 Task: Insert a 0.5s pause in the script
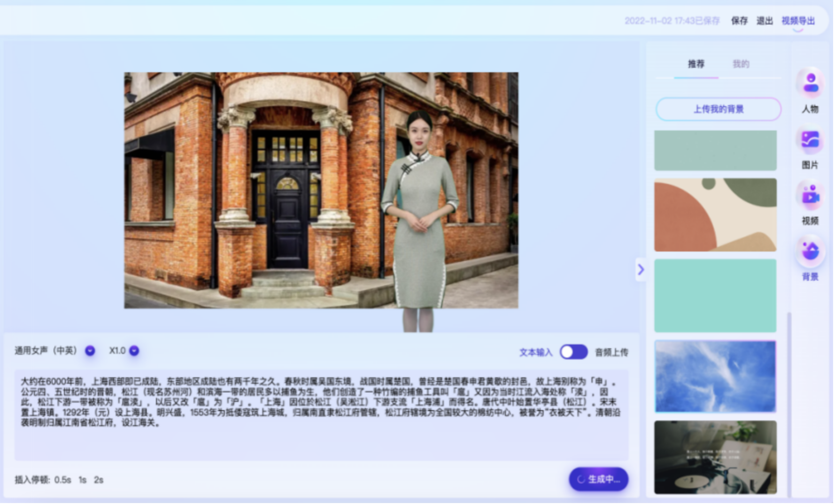point(62,480)
